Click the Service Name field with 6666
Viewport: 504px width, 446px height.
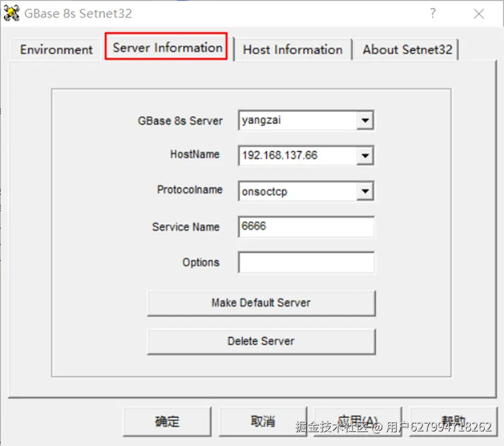tap(306, 227)
